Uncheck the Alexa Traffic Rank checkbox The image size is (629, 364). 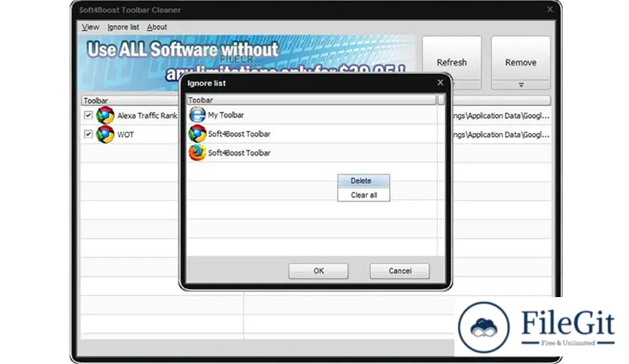tap(88, 116)
